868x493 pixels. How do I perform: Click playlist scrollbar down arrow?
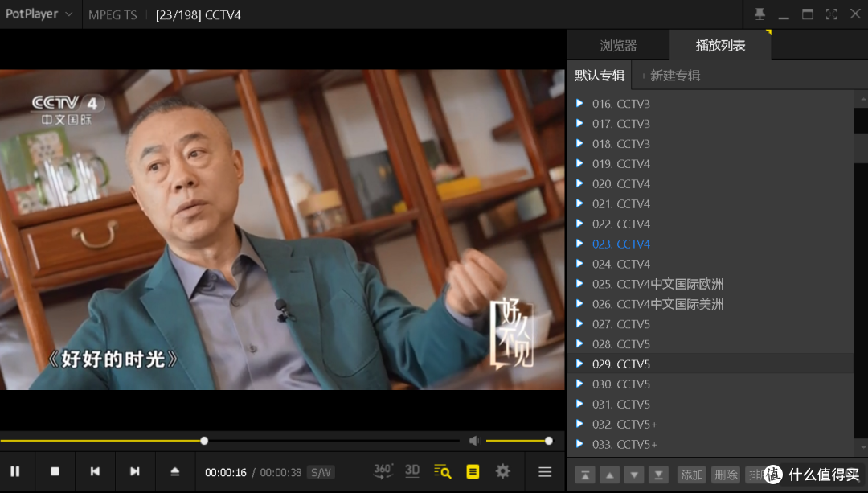tap(862, 448)
